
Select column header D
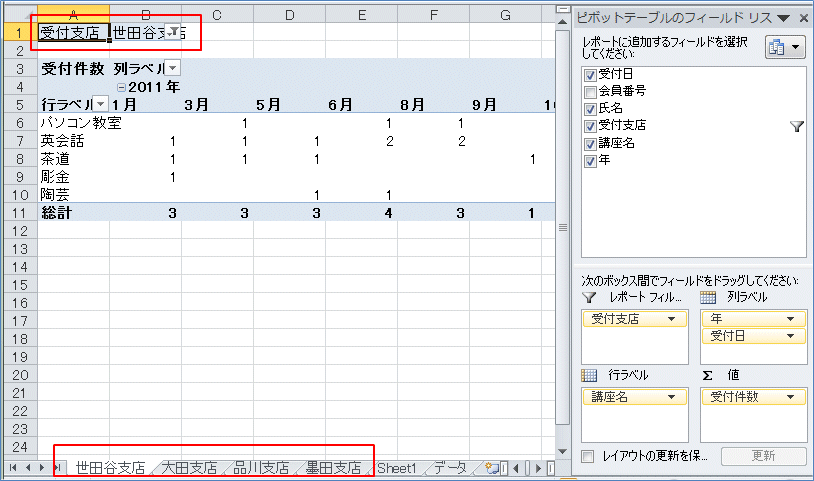point(289,15)
